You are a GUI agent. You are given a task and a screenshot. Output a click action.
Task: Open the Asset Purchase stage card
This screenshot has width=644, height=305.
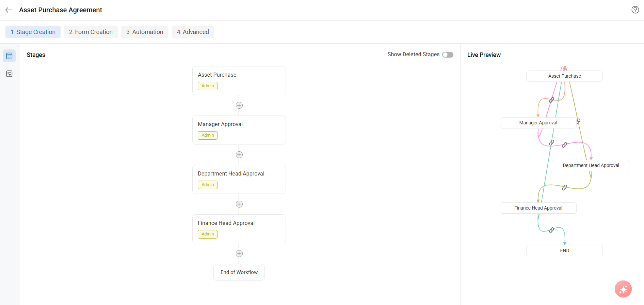239,75
